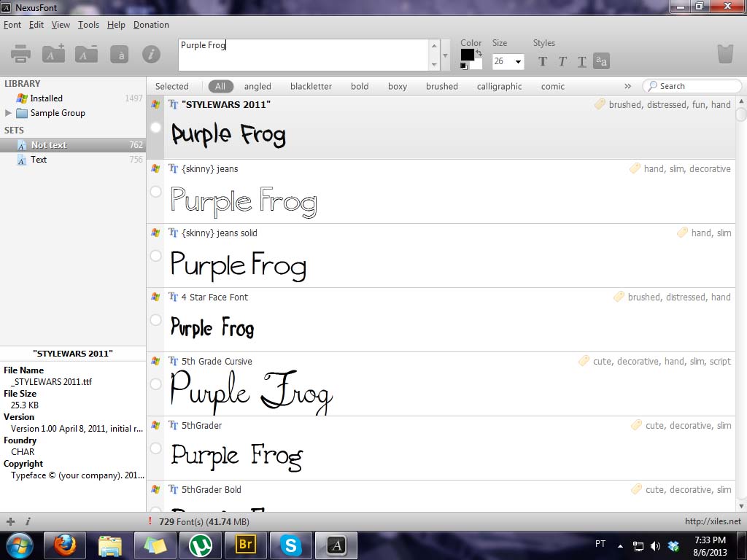Switch to the calligraphic category tab
This screenshot has width=747, height=560.
[499, 86]
